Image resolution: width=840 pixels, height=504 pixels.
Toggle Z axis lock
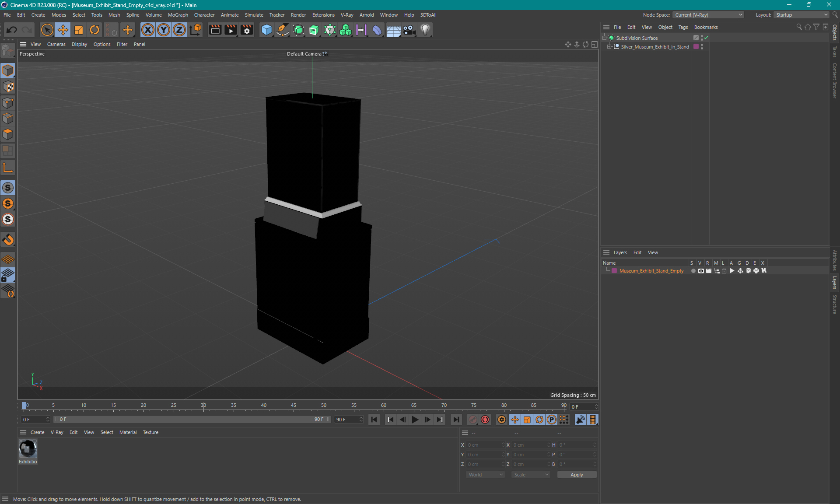point(179,30)
